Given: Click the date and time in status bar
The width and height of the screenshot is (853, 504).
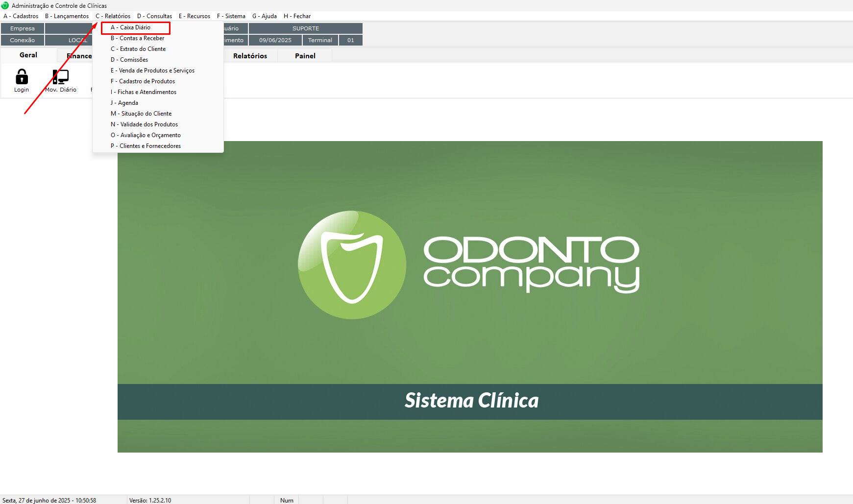Looking at the screenshot, I should 49,500.
